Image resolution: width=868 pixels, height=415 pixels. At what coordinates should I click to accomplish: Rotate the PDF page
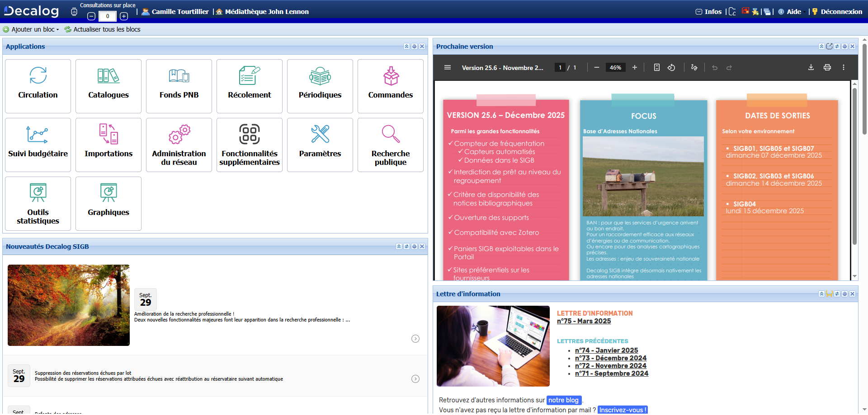point(671,67)
